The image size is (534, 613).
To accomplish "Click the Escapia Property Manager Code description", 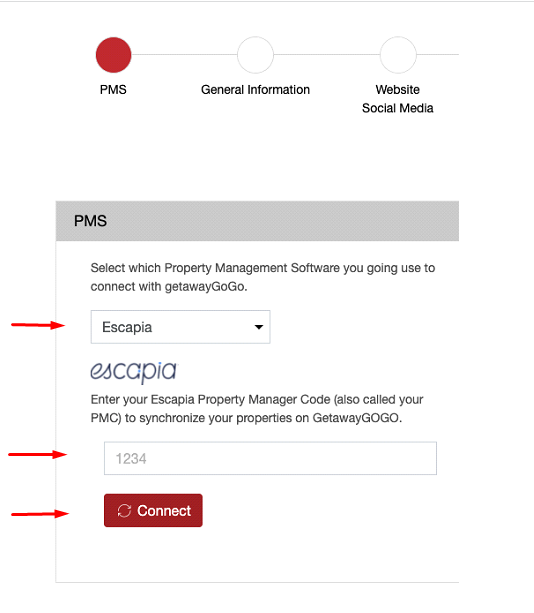I will pos(257,409).
